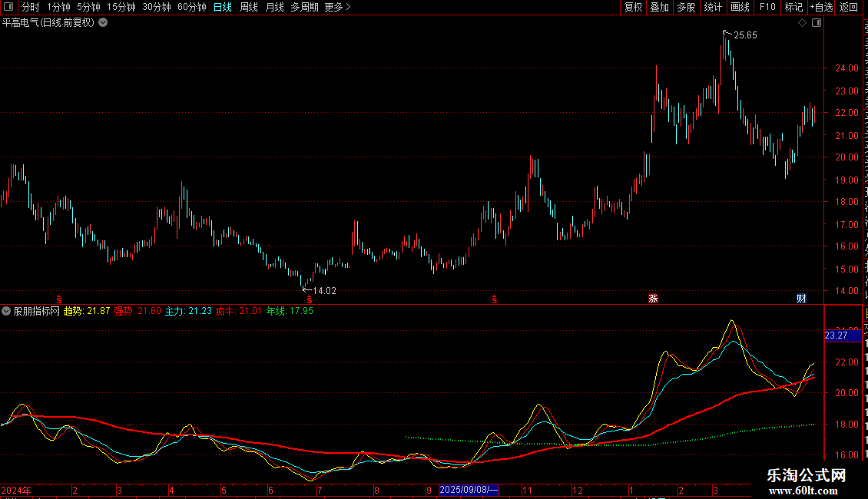Click the yellow 趋势: 21.87 label

[87, 311]
